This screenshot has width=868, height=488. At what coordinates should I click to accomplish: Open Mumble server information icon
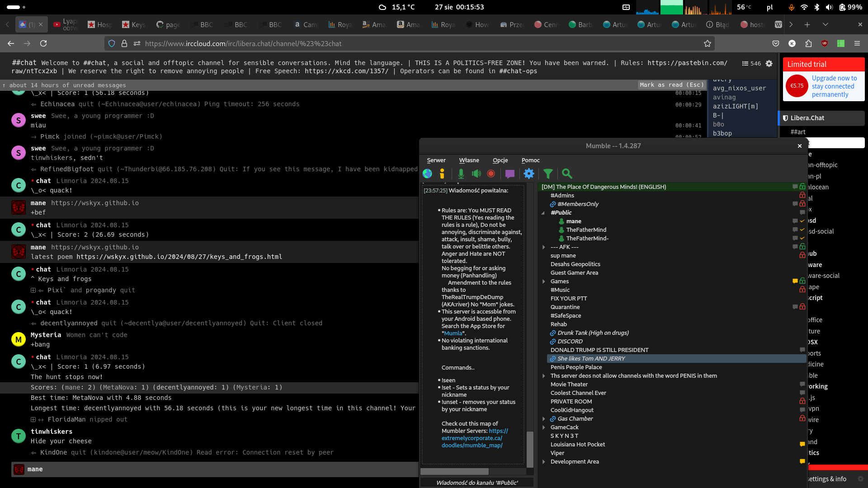point(442,174)
